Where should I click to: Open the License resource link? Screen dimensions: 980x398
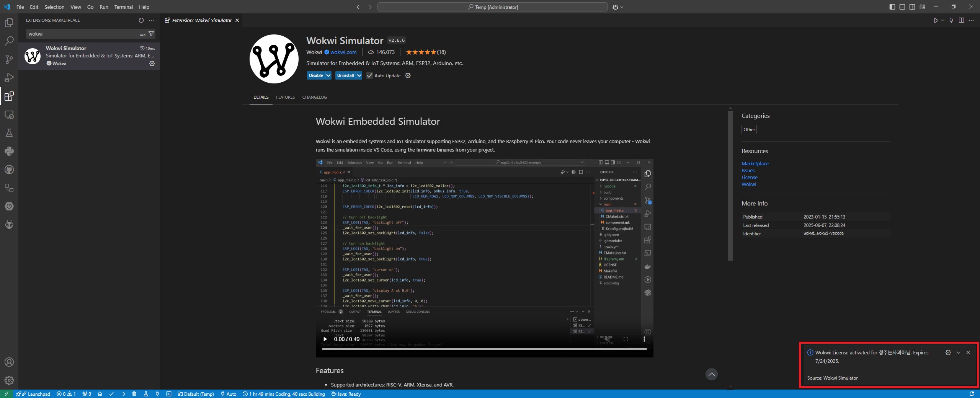coord(750,177)
